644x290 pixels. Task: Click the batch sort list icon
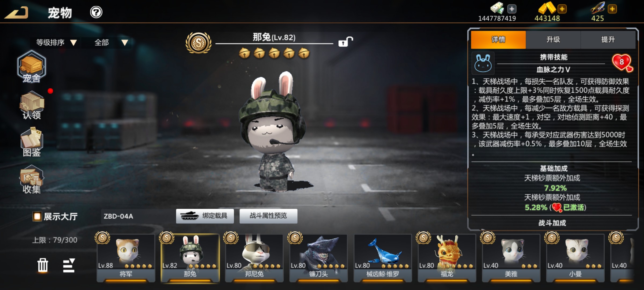pyautogui.click(x=69, y=265)
